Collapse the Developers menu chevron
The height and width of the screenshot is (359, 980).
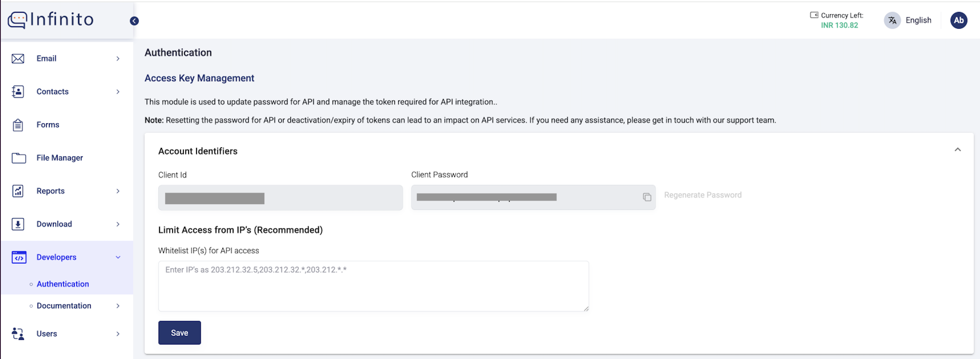[x=118, y=257]
